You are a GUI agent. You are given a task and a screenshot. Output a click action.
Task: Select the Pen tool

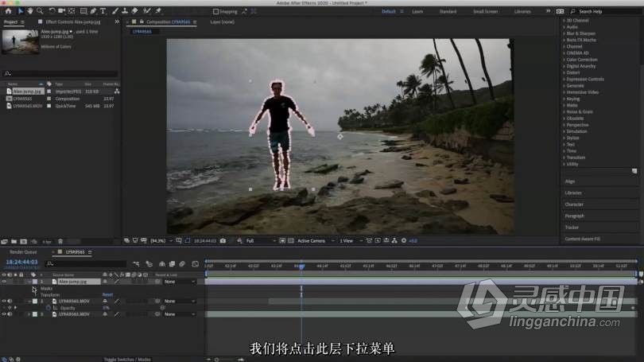[92, 11]
